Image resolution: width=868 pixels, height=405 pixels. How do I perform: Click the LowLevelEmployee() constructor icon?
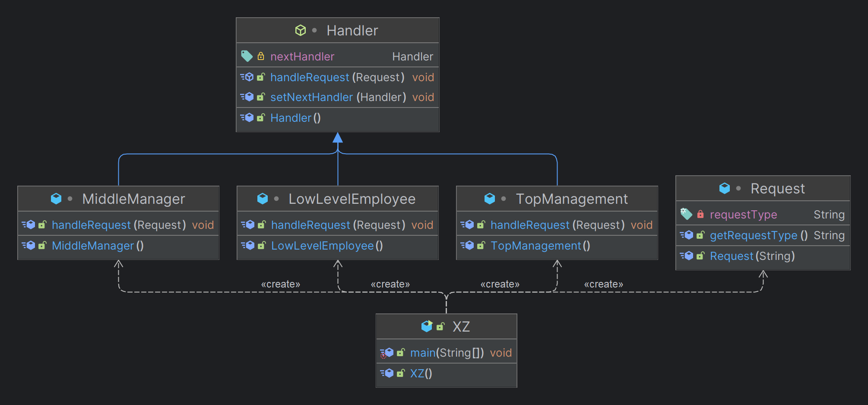[x=248, y=245]
